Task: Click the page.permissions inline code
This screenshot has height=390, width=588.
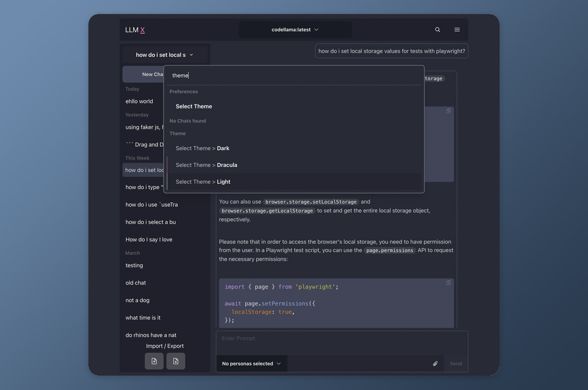Action: pos(390,251)
